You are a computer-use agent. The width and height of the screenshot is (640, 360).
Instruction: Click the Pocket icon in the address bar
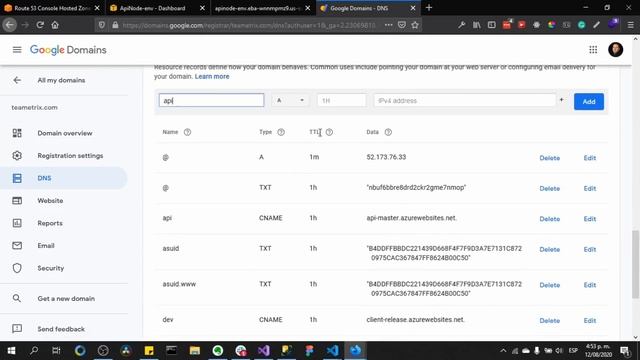point(402,25)
